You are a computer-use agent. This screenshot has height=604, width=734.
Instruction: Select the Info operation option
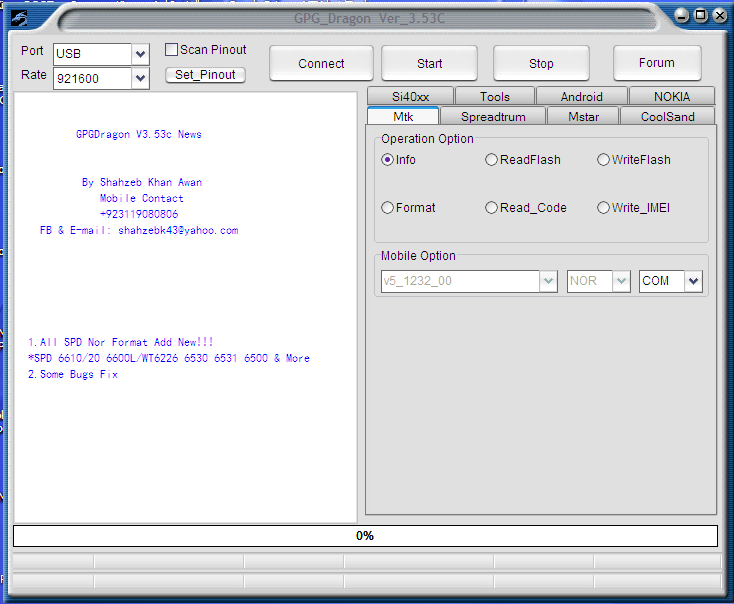click(x=387, y=160)
